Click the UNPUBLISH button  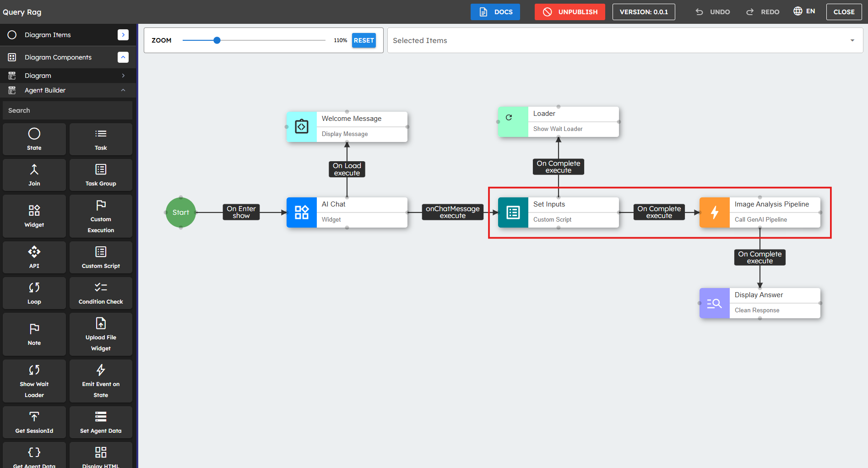pyautogui.click(x=570, y=12)
